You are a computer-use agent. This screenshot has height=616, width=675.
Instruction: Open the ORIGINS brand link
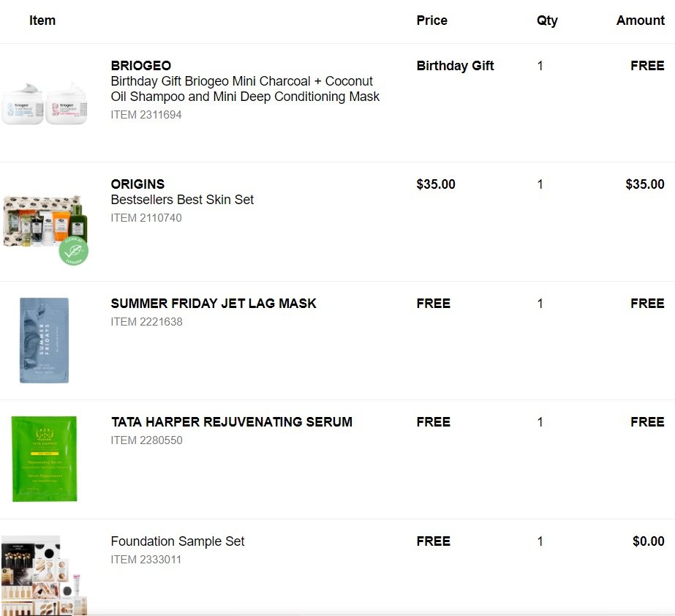click(137, 184)
